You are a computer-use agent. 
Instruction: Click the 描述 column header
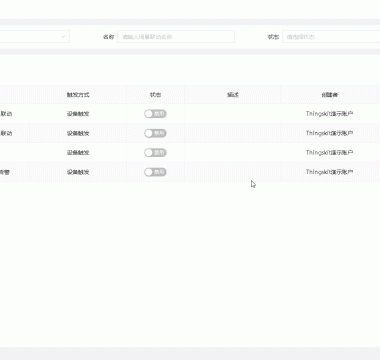233,95
